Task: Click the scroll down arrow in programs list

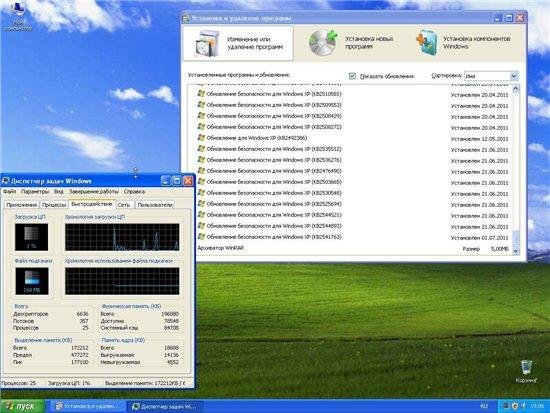Action: 516,251
